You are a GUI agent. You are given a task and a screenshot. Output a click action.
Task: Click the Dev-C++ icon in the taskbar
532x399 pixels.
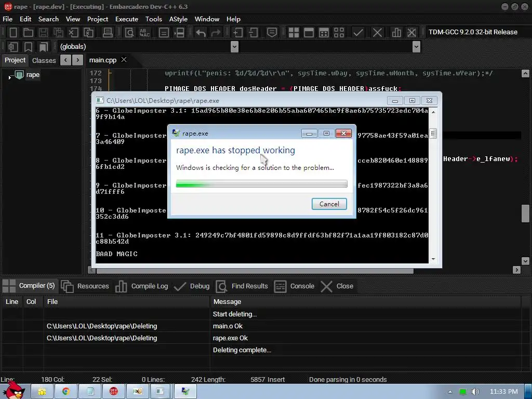(x=114, y=392)
